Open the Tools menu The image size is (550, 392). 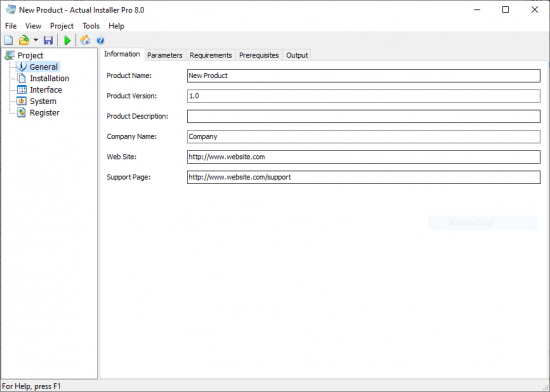(91, 26)
